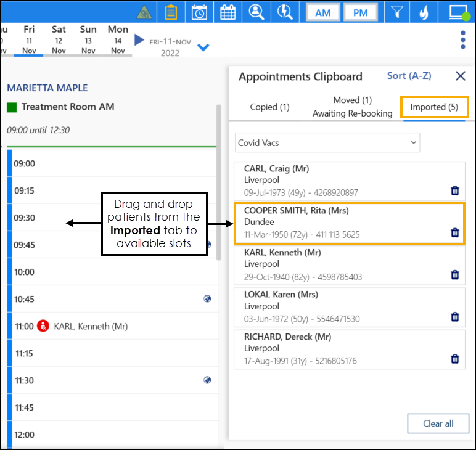Toggle the PM session filter

(x=361, y=13)
